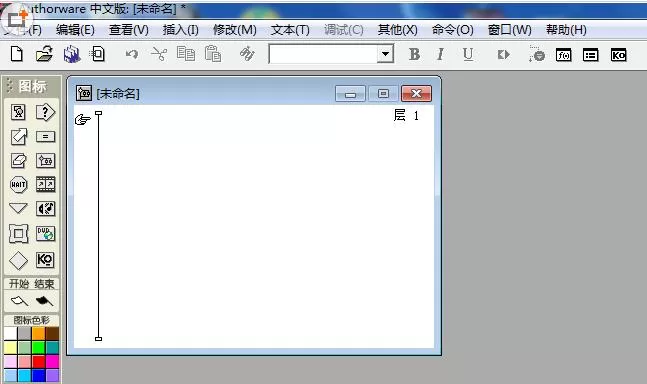Select the Map icon in palette
Image resolution: width=647 pixels, height=384 pixels.
point(45,160)
